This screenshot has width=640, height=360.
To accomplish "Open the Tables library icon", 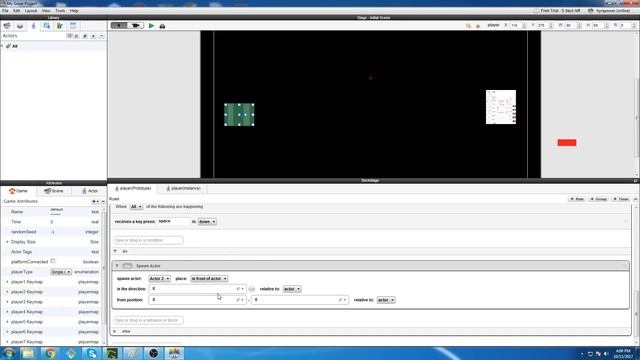I will click(73, 26).
